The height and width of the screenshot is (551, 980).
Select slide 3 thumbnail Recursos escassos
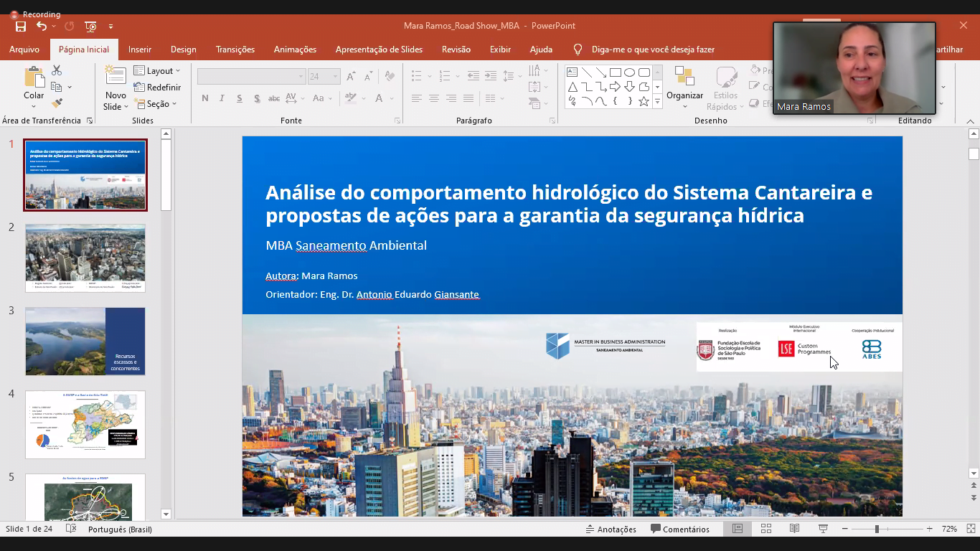[x=85, y=342]
